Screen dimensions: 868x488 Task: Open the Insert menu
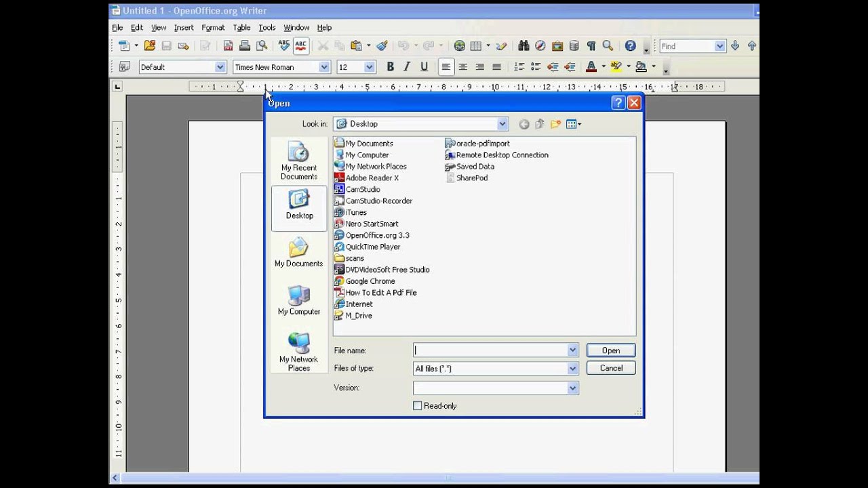pos(184,28)
